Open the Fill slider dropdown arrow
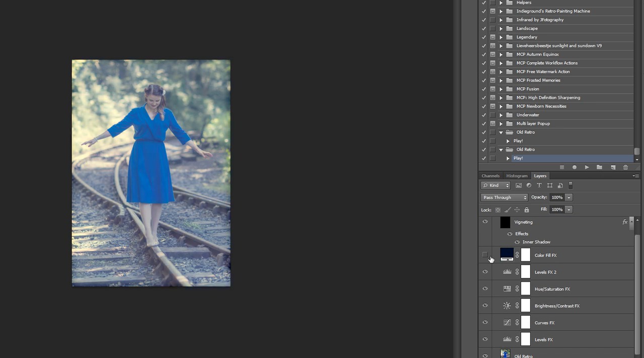 point(569,210)
